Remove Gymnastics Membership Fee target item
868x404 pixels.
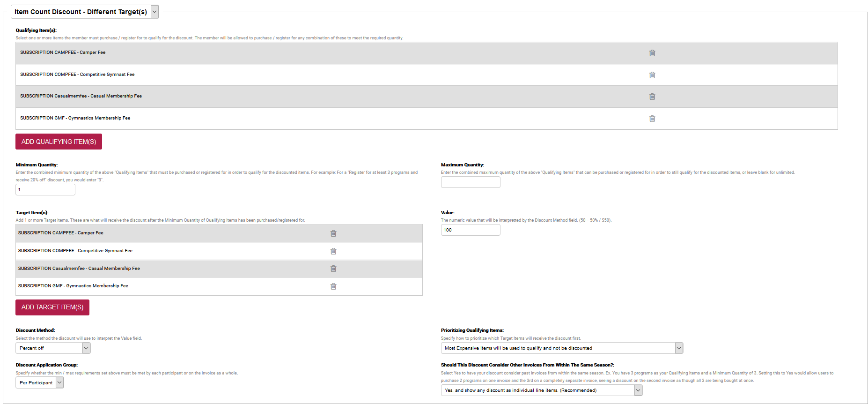(x=333, y=286)
